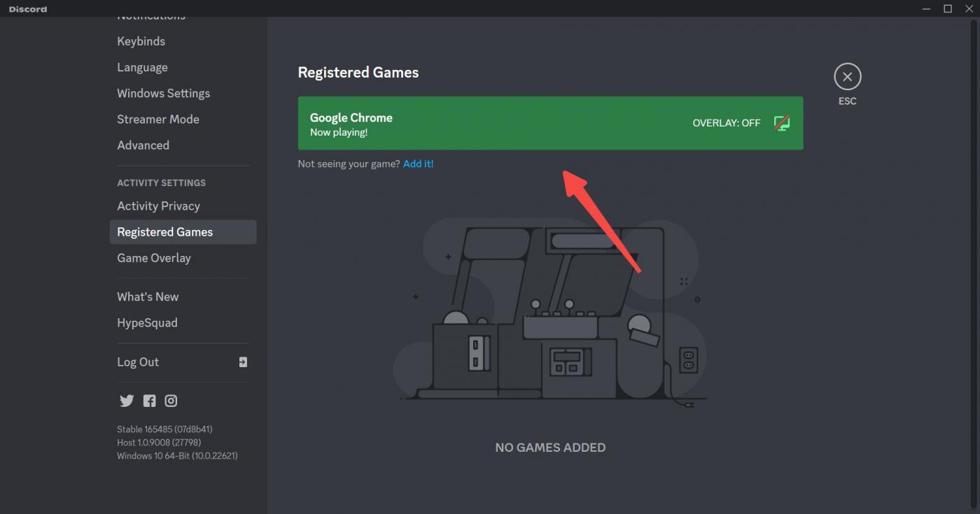Open Activity Privacy settings
Screen dimensions: 980x514
[158, 206]
